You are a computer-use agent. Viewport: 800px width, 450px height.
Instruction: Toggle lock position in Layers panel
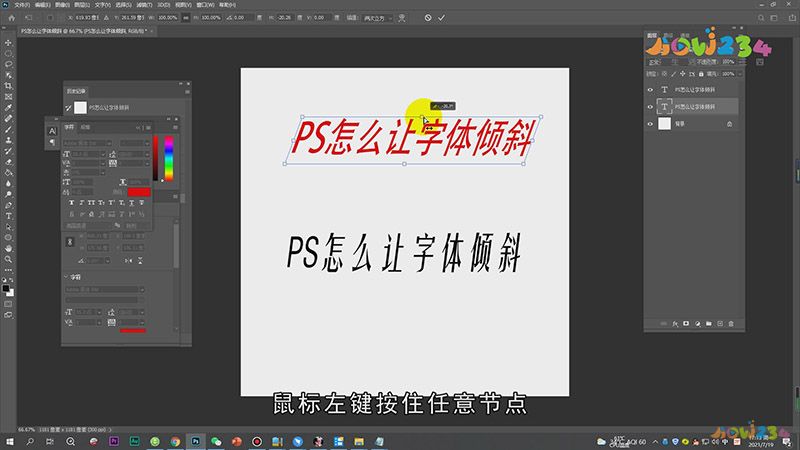pos(683,74)
